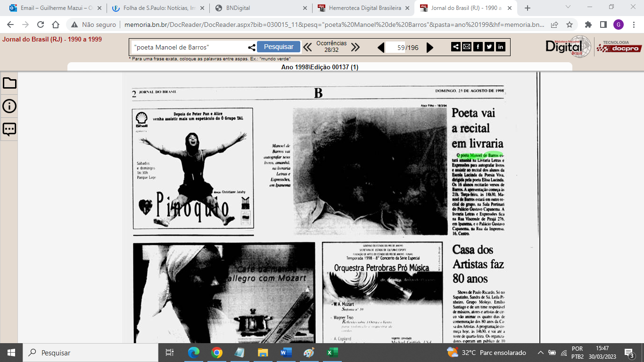Click the Pesquisar search button
644x362 pixels.
279,47
